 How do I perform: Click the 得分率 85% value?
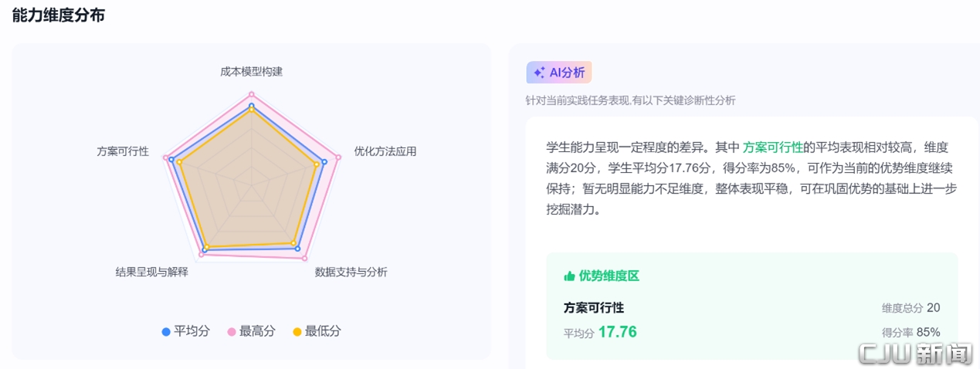[x=927, y=332]
